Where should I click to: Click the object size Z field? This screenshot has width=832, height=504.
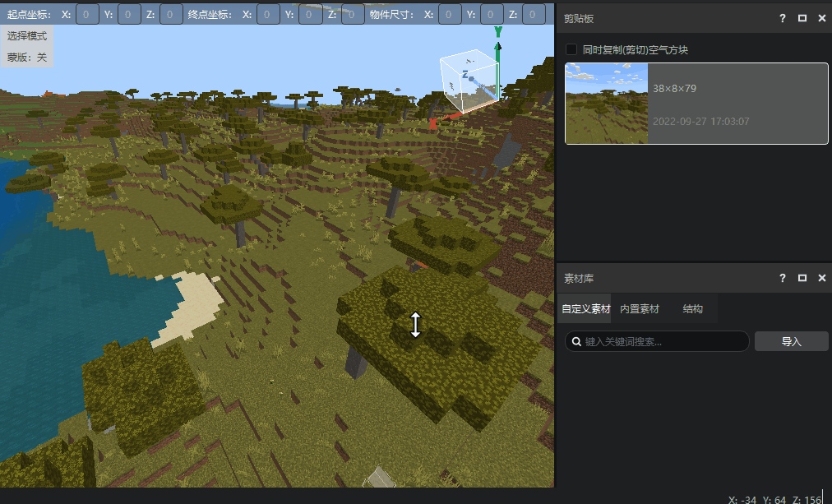[534, 14]
